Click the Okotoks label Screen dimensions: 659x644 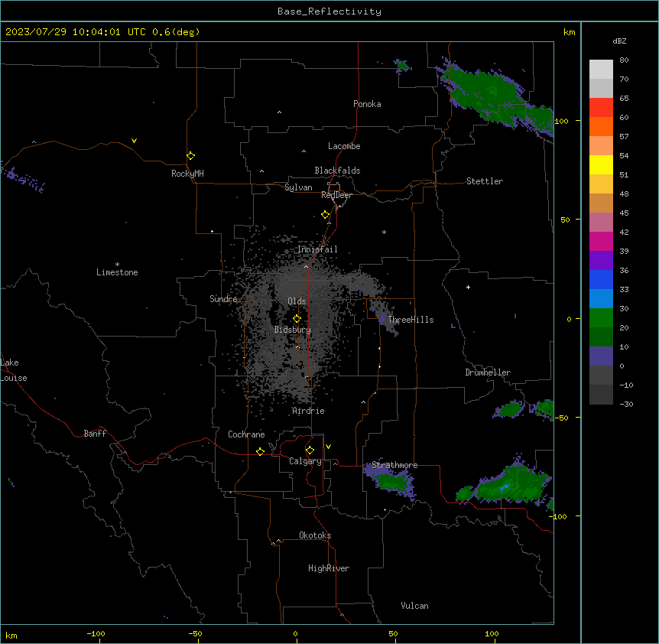315,535
